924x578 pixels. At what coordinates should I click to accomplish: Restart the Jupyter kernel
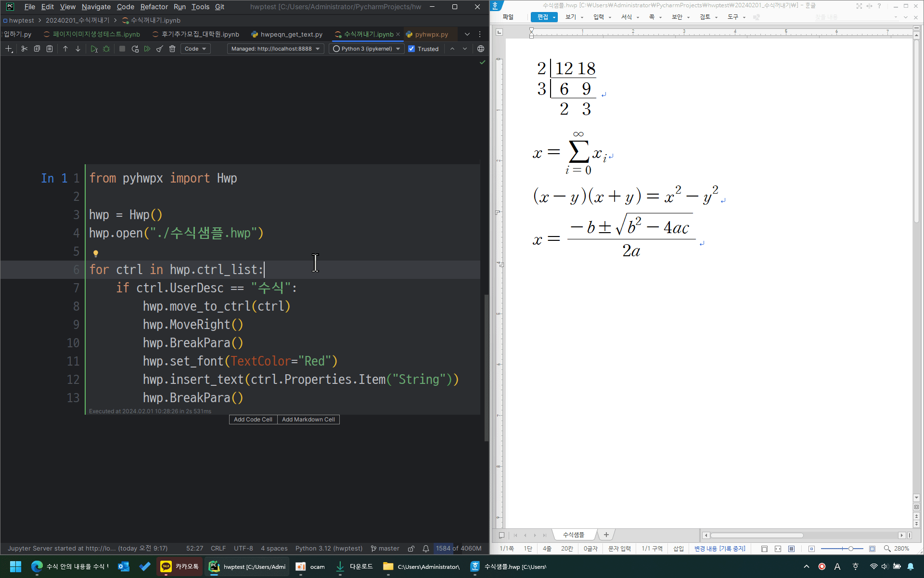pyautogui.click(x=135, y=49)
